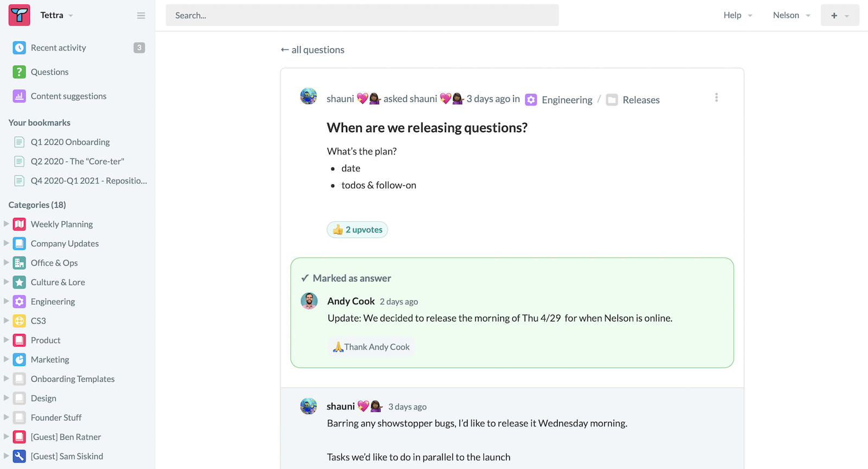Click the Company Updates icon

tap(20, 243)
